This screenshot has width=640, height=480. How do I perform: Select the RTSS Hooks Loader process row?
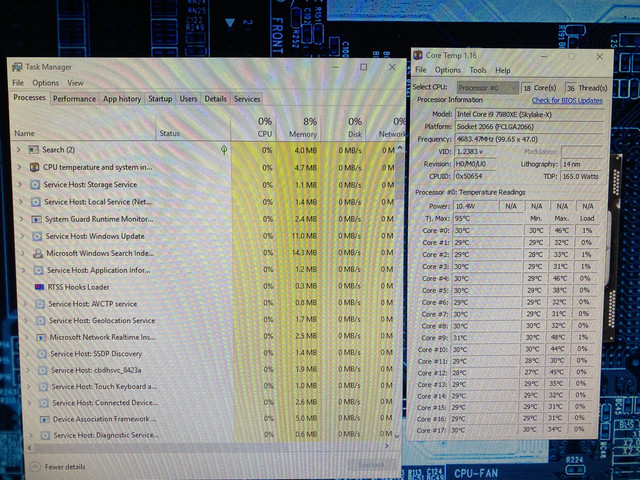pos(212,287)
